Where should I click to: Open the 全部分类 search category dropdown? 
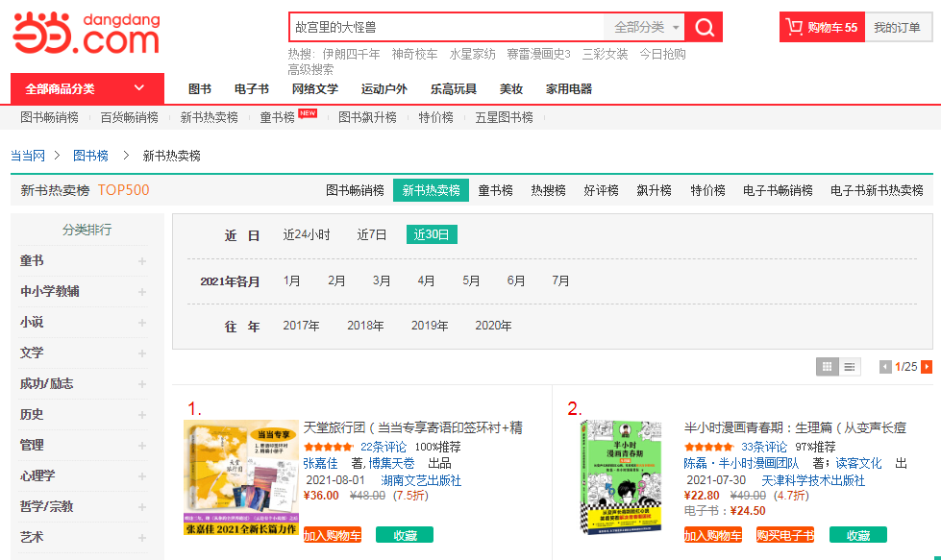pyautogui.click(x=645, y=27)
